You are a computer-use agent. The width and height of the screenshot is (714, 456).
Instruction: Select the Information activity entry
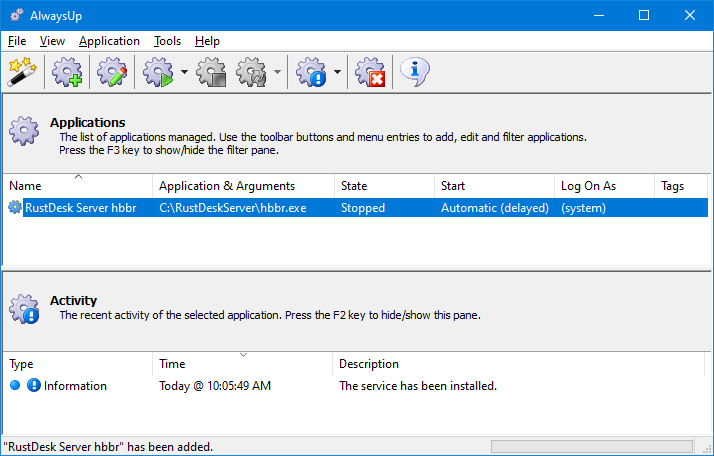(75, 386)
